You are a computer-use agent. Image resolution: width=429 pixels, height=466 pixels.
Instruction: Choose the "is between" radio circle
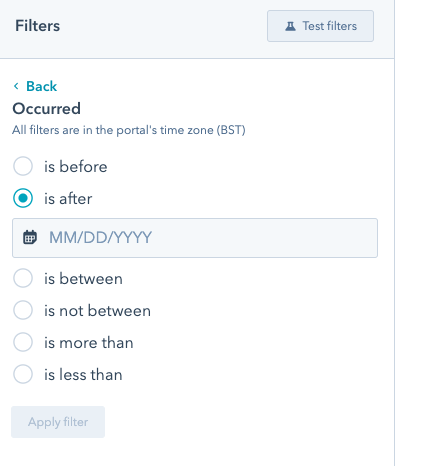click(23, 278)
